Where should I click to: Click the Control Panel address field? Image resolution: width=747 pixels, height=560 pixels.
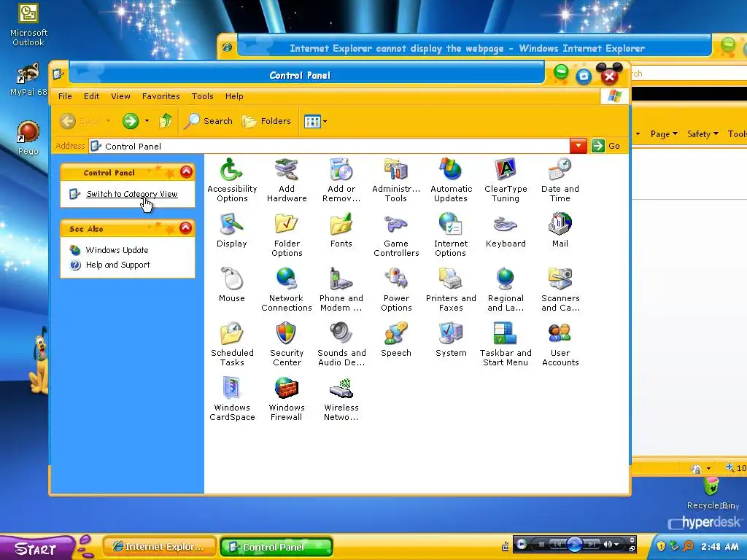pyautogui.click(x=329, y=146)
